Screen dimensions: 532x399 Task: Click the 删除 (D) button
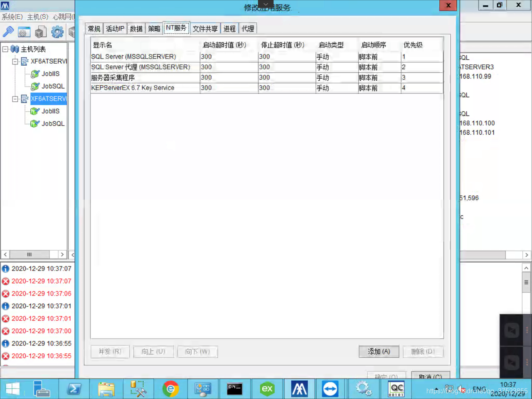coord(423,352)
